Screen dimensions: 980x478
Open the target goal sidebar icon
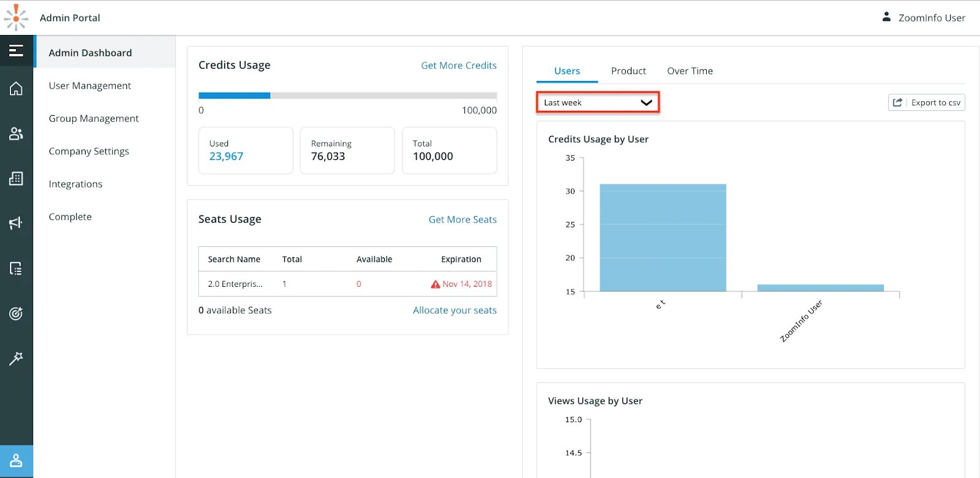[17, 313]
